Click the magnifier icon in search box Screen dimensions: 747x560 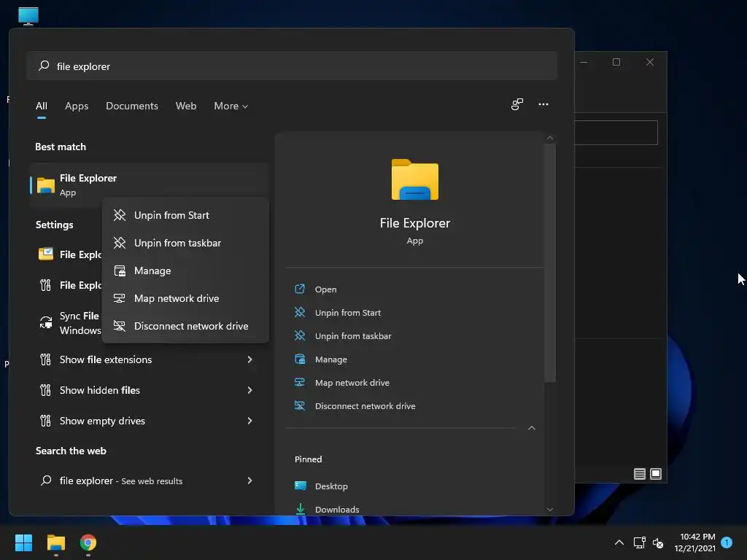(x=44, y=66)
